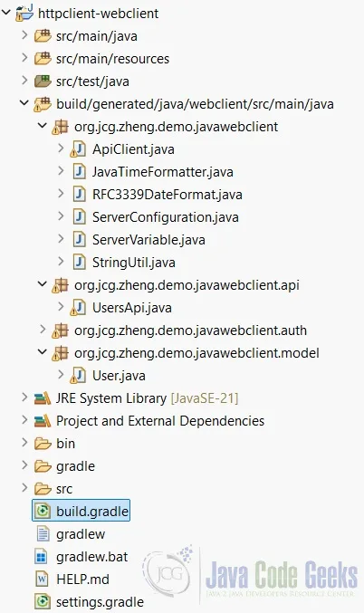Select the org.jcg.zheng.demo.javawebclient.auth label
364x613 pixels.
[190, 330]
